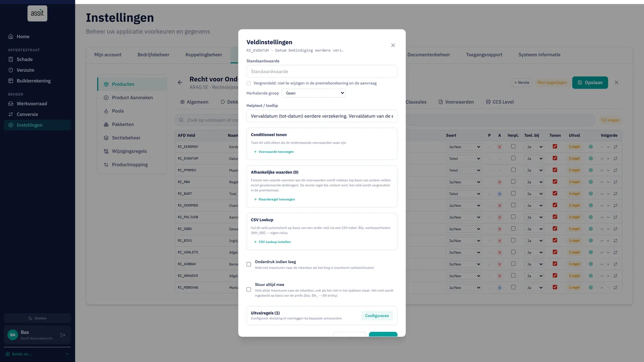The height and width of the screenshot is (362, 644).
Task: Switch to the Systeem informatie tab
Action: coord(539,55)
